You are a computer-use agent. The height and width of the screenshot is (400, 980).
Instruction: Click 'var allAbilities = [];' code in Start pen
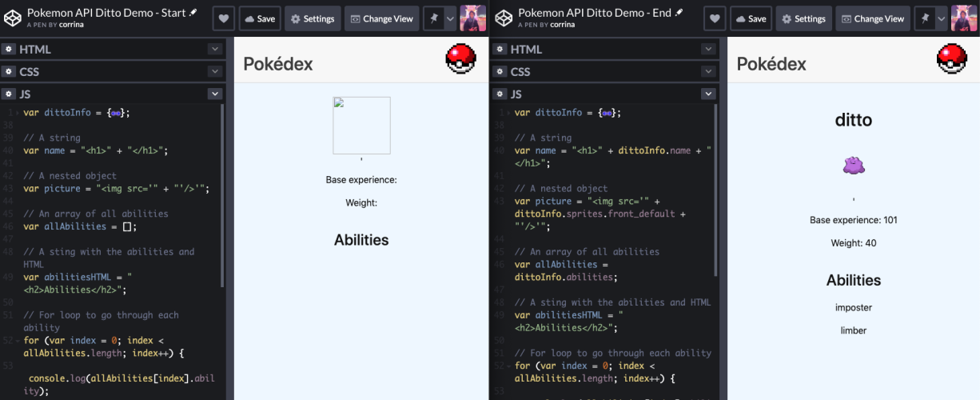[80, 226]
